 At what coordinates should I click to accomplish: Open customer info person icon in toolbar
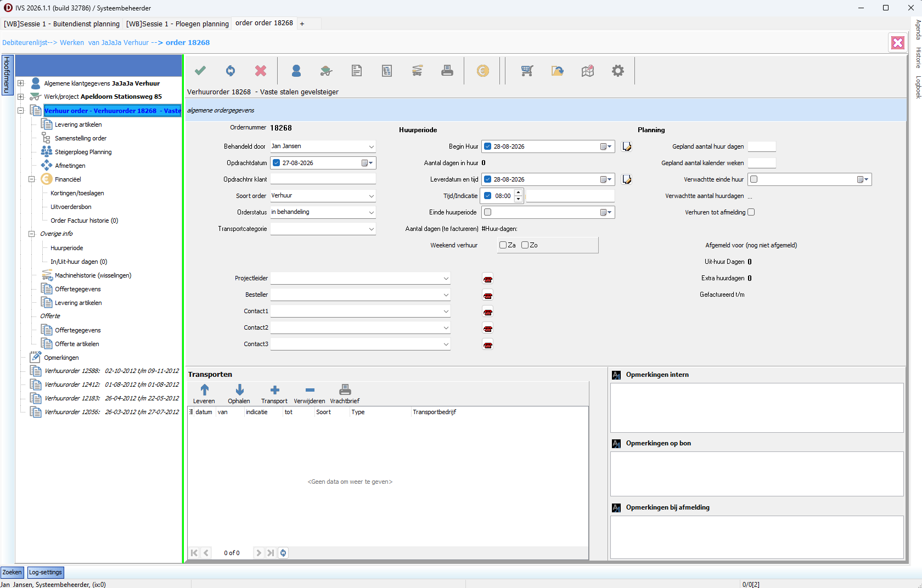pos(296,71)
